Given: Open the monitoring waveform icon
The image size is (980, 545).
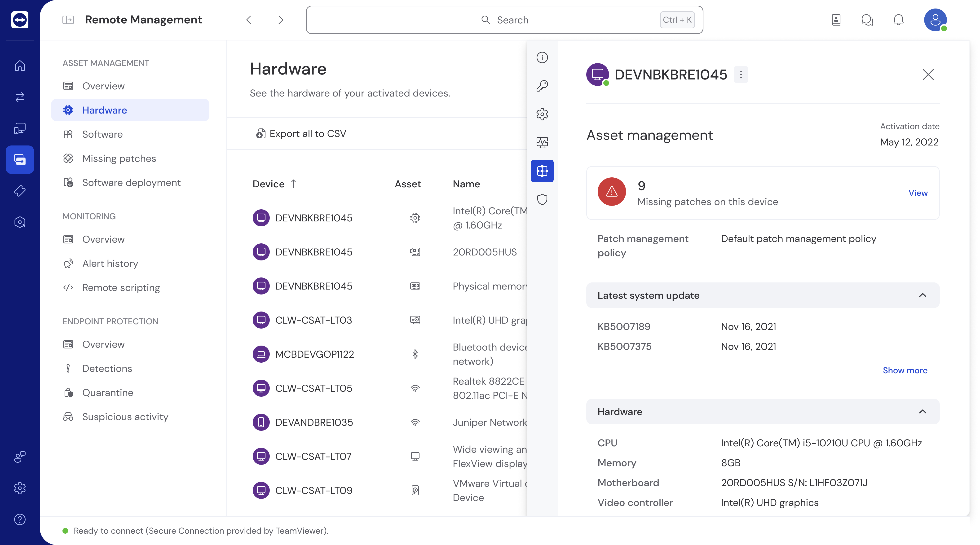Looking at the screenshot, I should coord(542,142).
